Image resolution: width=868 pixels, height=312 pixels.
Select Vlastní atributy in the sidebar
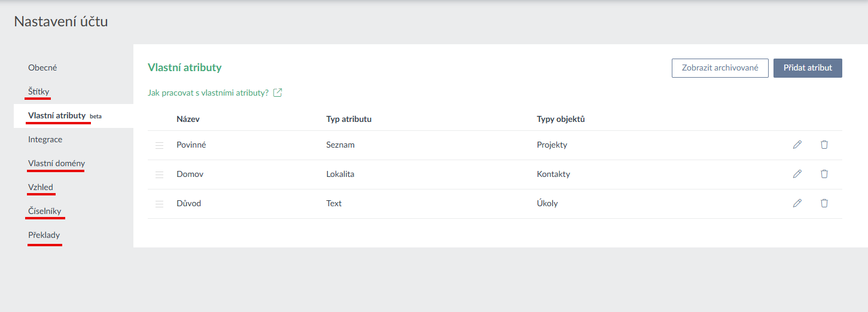57,115
